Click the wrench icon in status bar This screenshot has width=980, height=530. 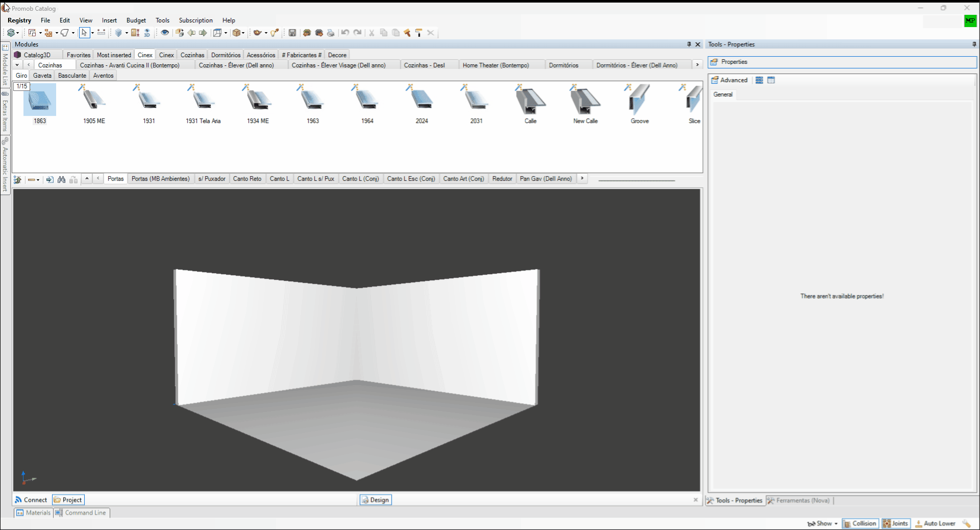tap(967, 523)
